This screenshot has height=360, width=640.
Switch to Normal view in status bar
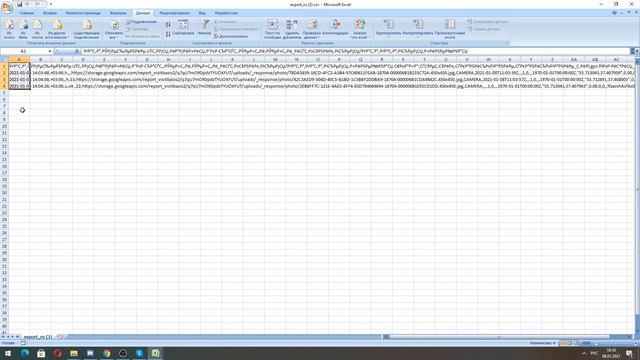[563, 343]
